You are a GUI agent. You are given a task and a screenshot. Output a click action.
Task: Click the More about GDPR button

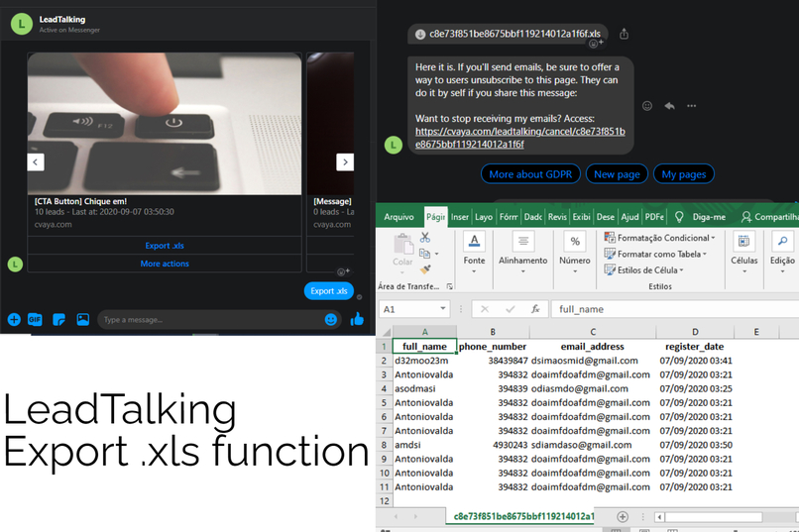pyautogui.click(x=530, y=174)
